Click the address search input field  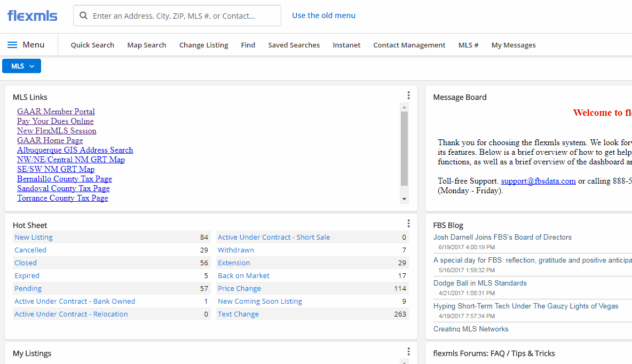point(177,15)
